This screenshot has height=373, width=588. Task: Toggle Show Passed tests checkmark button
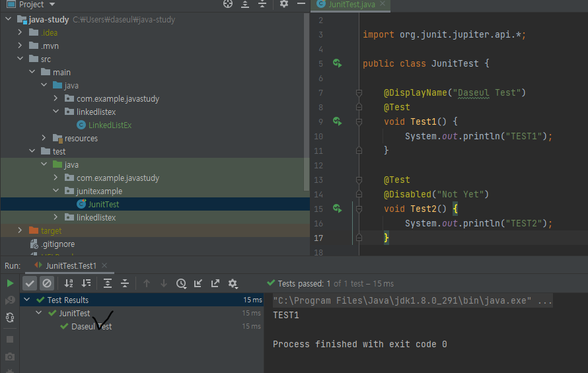pos(30,283)
